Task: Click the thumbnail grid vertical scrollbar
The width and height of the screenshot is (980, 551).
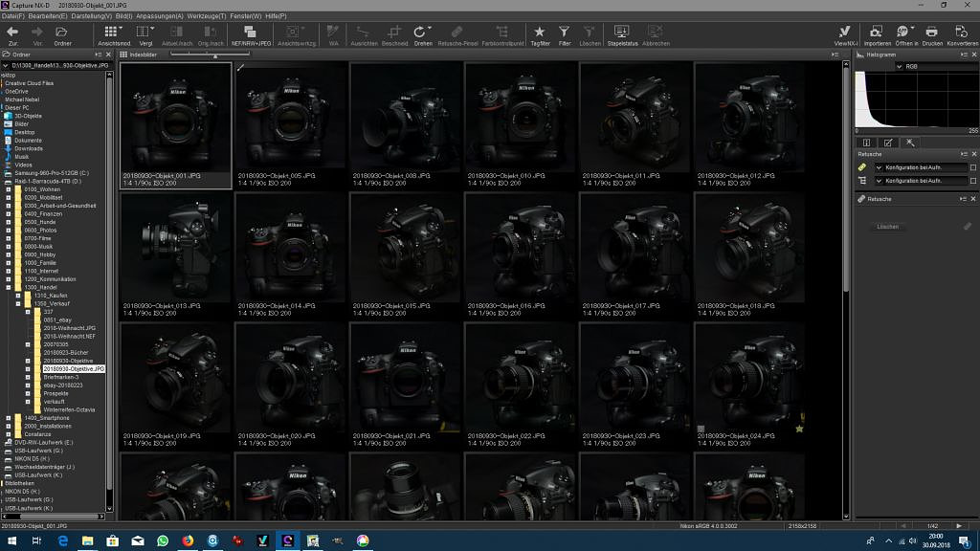Action: [x=846, y=179]
